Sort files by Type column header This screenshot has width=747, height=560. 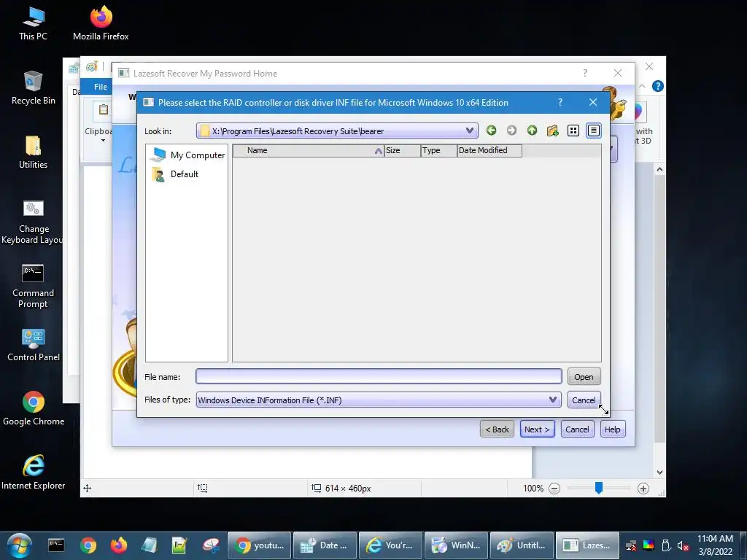(x=439, y=150)
